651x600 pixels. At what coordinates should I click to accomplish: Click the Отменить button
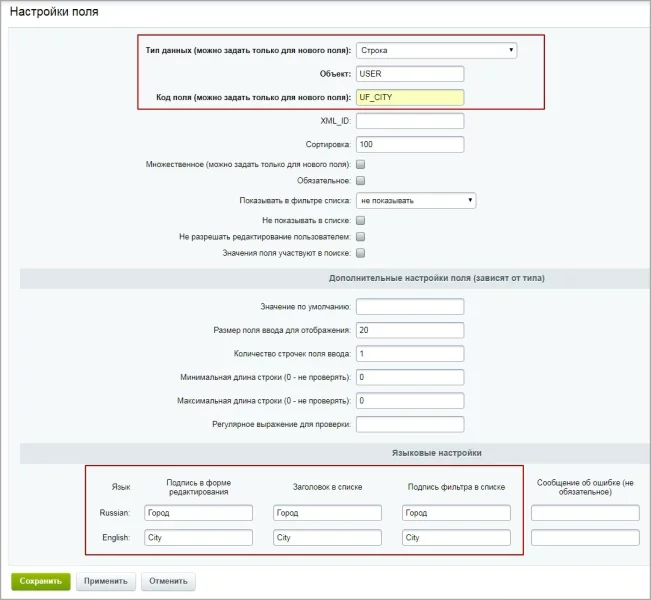(168, 581)
